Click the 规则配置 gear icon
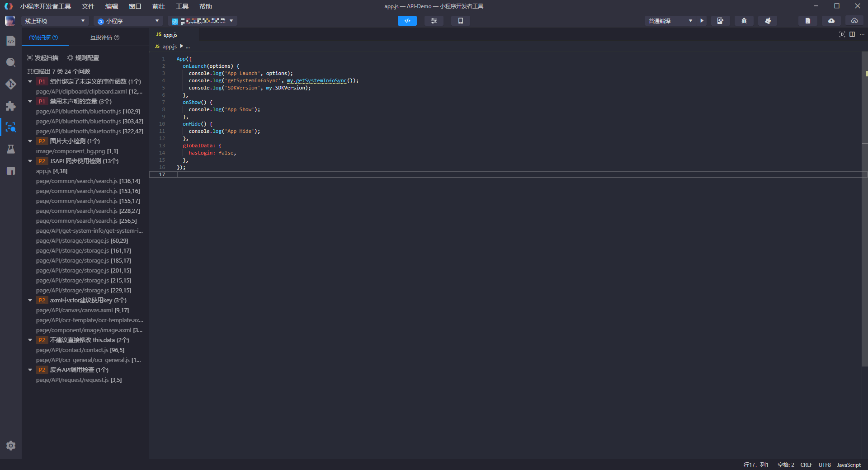Screen dimensions: 868x470 tap(70, 58)
